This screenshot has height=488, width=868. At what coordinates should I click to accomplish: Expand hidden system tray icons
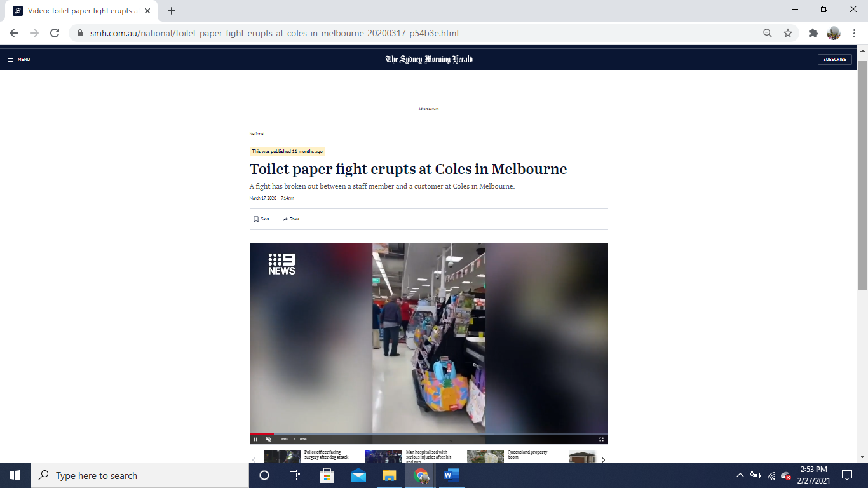(x=740, y=475)
